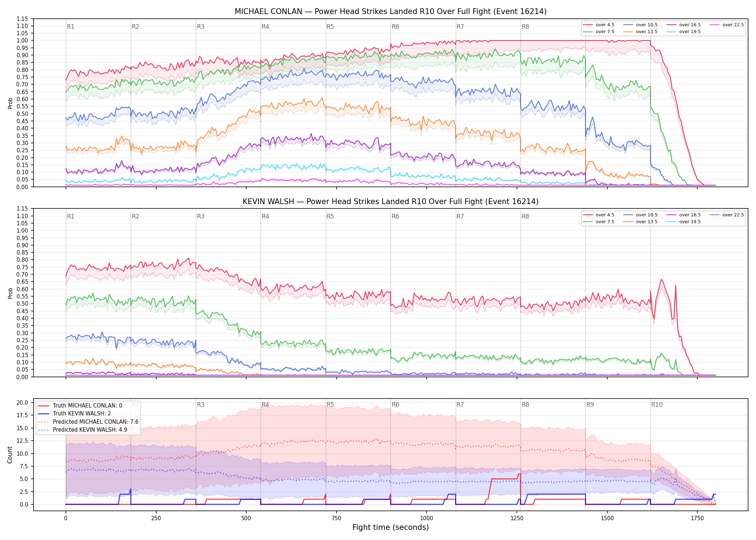Click the 1.15 y-tick of Conlan chart
Viewport: 756px width, 540px height.
click(x=22, y=19)
